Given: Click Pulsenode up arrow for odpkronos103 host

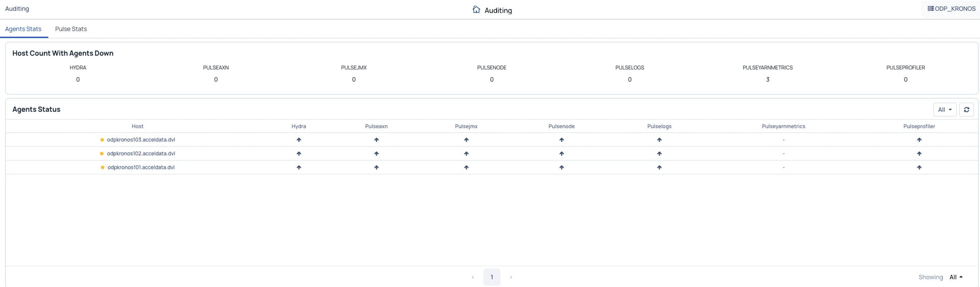Looking at the screenshot, I should click(x=561, y=140).
